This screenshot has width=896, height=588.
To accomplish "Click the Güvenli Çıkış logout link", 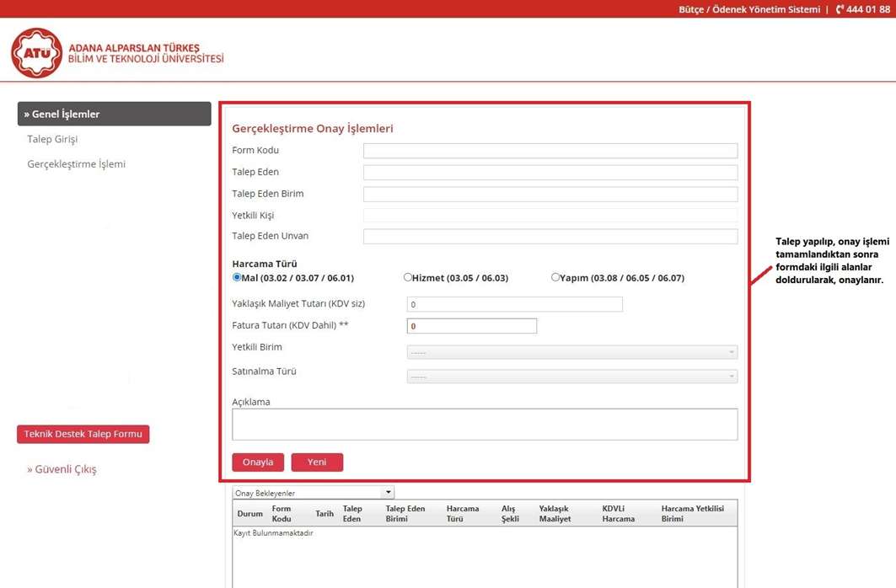I will [x=62, y=469].
